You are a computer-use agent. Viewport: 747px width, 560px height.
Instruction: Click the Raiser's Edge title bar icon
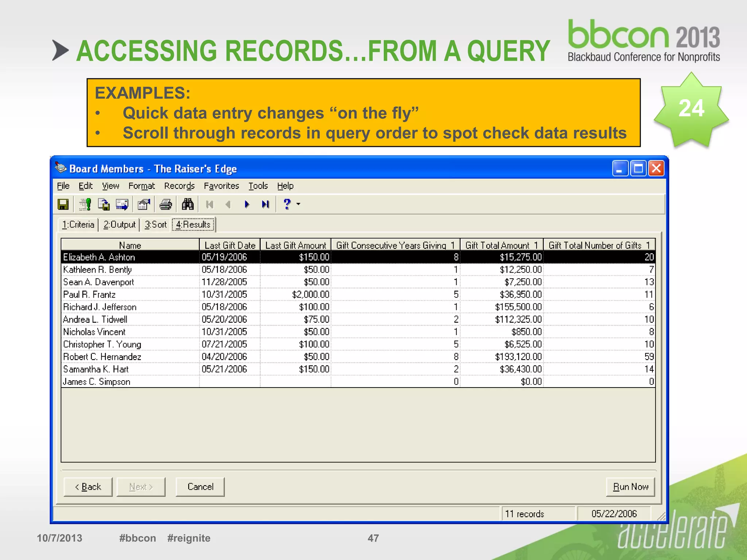click(x=61, y=168)
